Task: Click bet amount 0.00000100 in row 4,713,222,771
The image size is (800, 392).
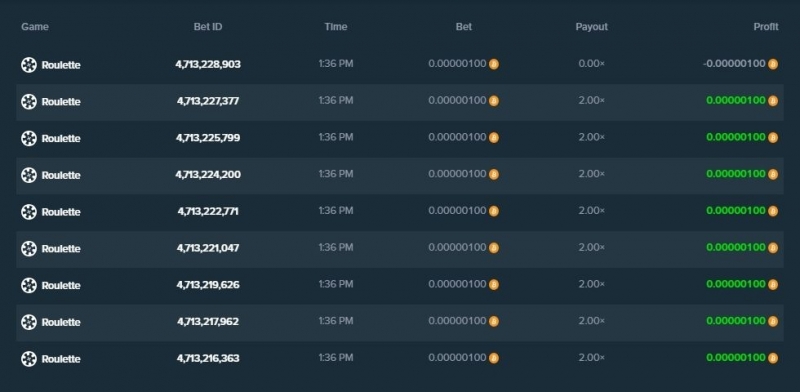Action: point(457,211)
